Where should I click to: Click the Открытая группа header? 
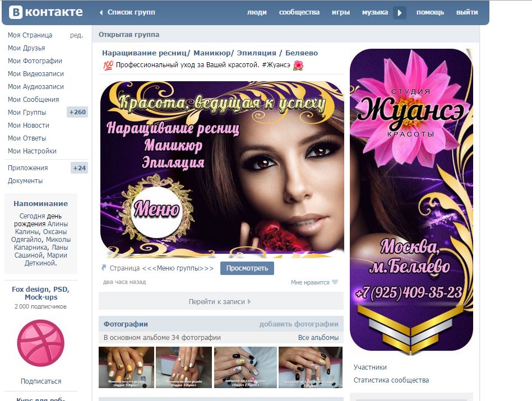129,35
